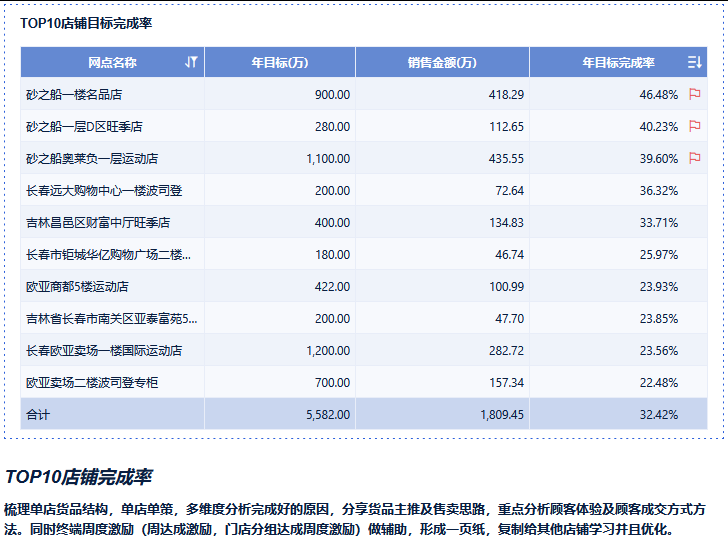This screenshot has width=728, height=548.
Task: Select store 吉林昌邑区财富中厅旺季店
Action: (98, 223)
